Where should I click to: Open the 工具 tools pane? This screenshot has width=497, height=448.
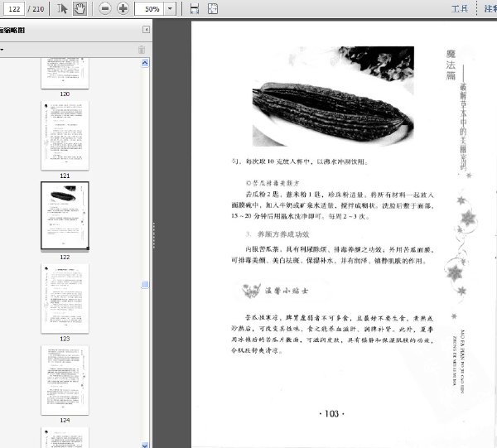(460, 8)
